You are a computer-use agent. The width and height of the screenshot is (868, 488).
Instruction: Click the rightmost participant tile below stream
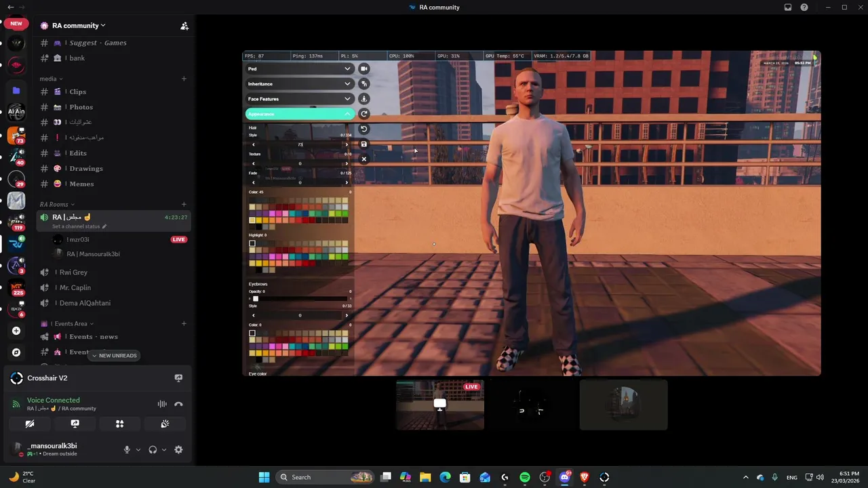coord(623,405)
